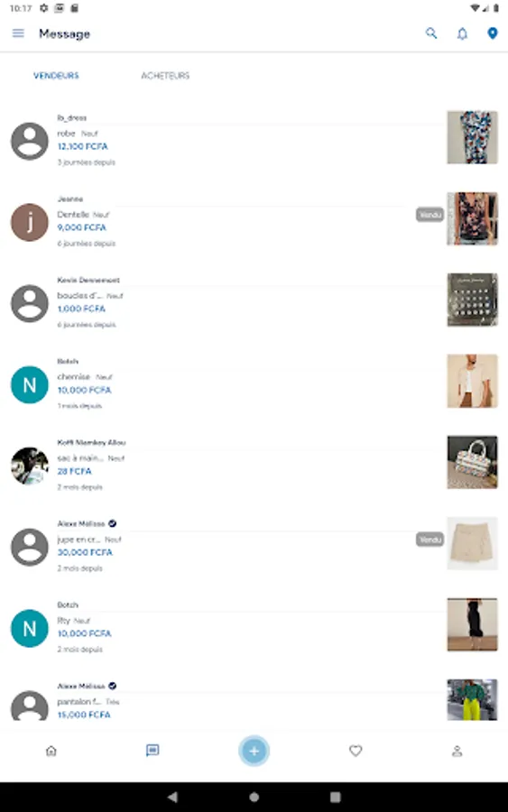
Task: Select the messages icon in bottom bar
Action: (x=152, y=751)
